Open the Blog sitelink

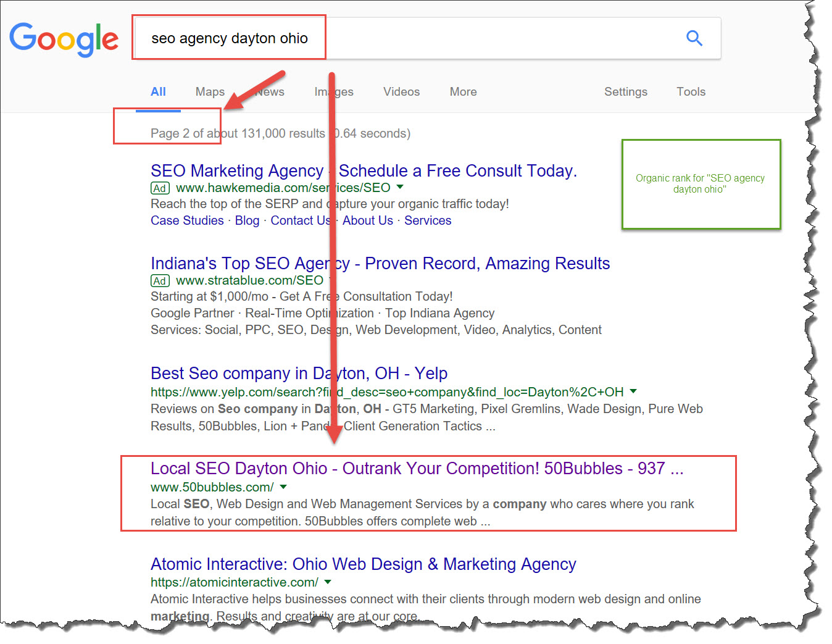[x=247, y=220]
